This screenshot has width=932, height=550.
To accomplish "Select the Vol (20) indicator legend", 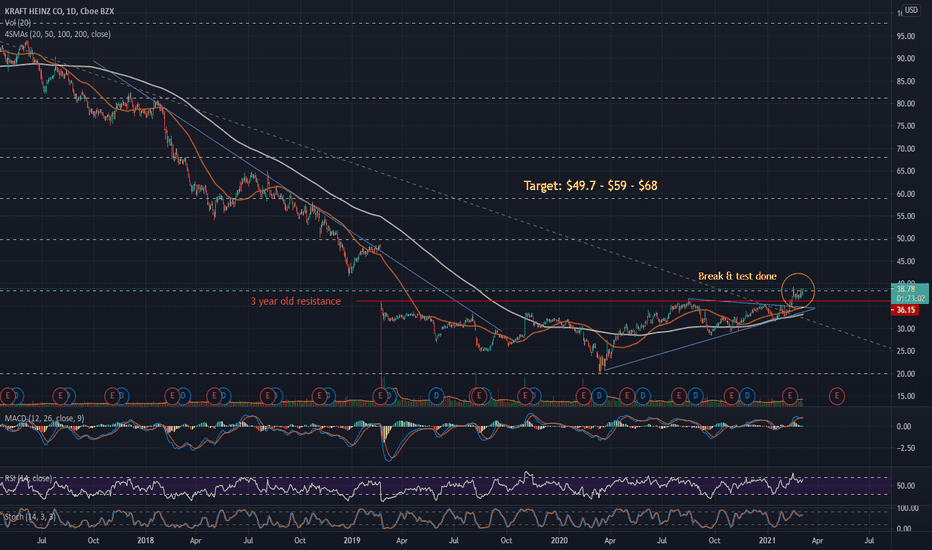I will pos(18,23).
